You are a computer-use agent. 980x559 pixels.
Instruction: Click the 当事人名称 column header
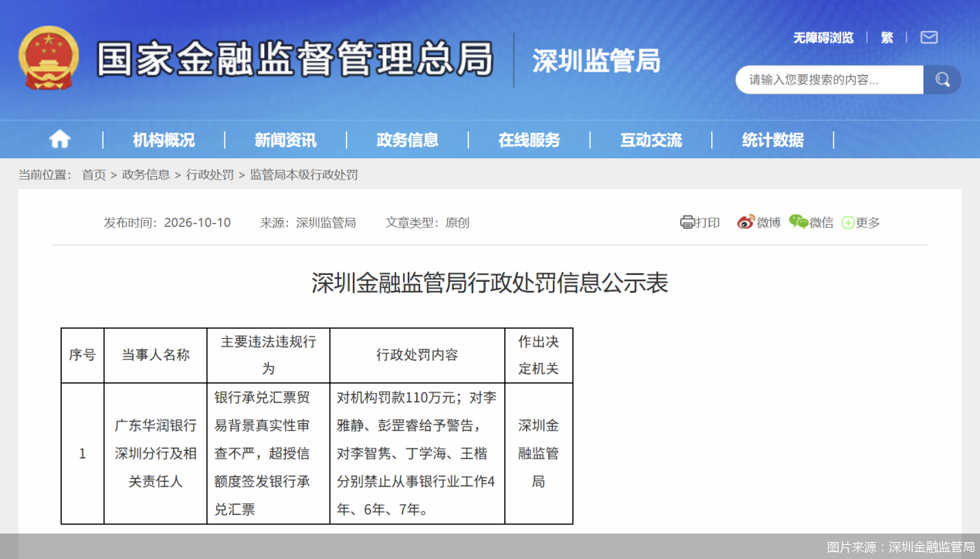tap(155, 355)
